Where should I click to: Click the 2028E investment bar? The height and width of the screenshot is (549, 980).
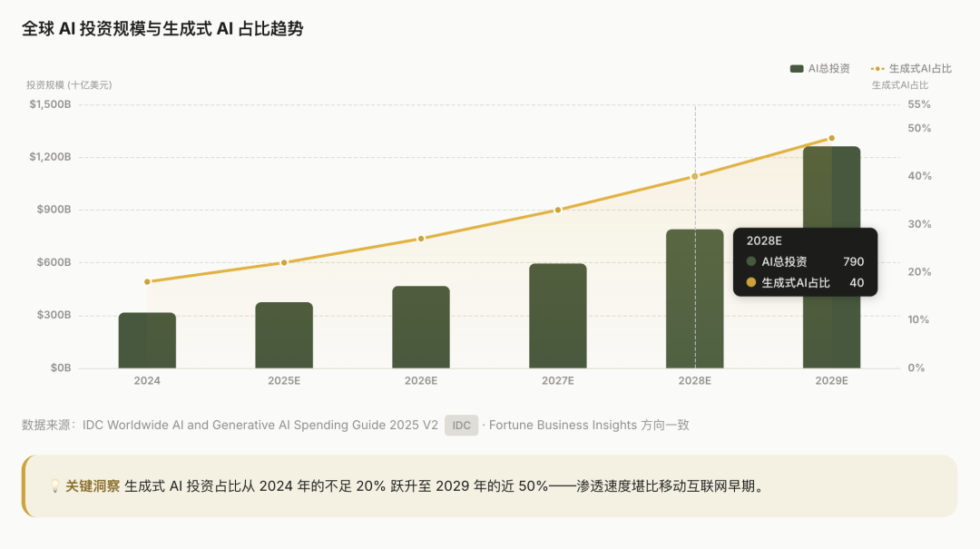(695, 299)
